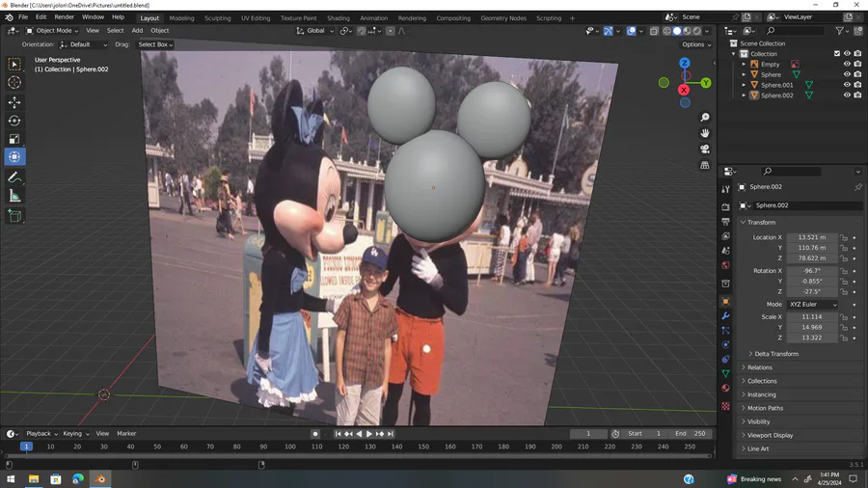Viewport: 868px width, 488px height.
Task: Open the Tool properties tab
Action: [725, 189]
